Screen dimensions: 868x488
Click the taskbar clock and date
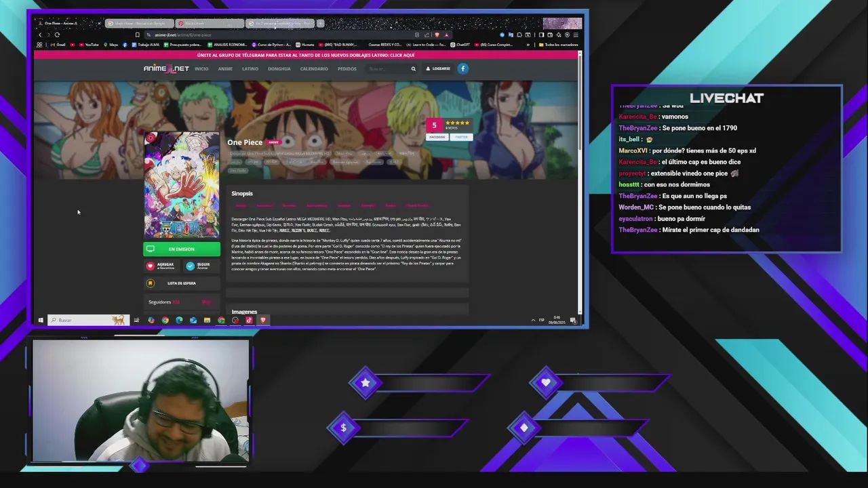557,320
